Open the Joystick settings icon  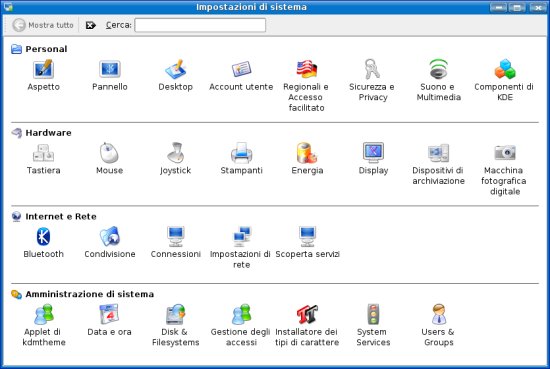click(x=175, y=153)
